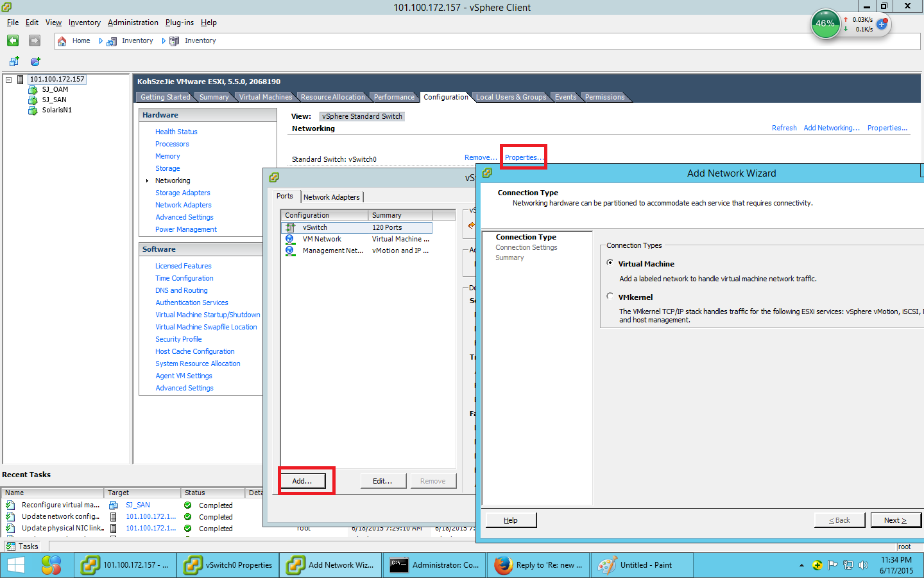Click the VM Network port group icon
This screenshot has width=924, height=578.
point(290,240)
